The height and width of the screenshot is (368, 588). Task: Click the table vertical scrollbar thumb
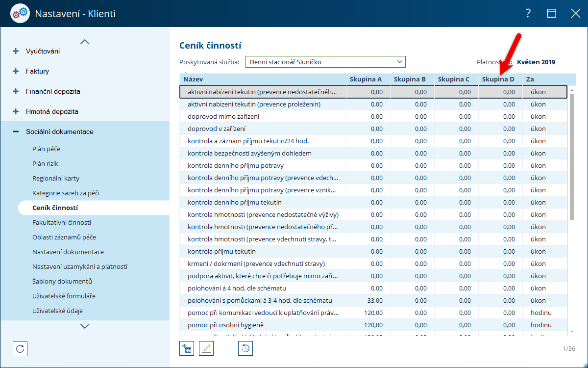click(572, 157)
